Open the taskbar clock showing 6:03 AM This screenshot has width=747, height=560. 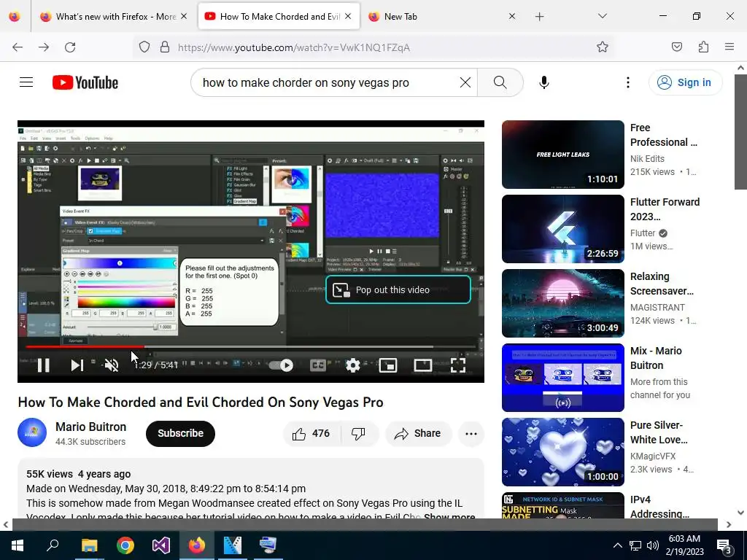(x=684, y=545)
